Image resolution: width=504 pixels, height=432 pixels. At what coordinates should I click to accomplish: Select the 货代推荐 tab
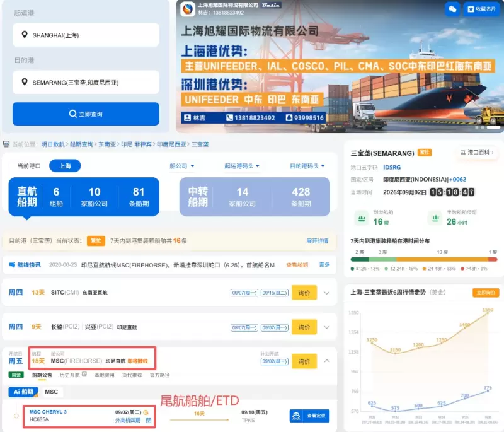132,375
